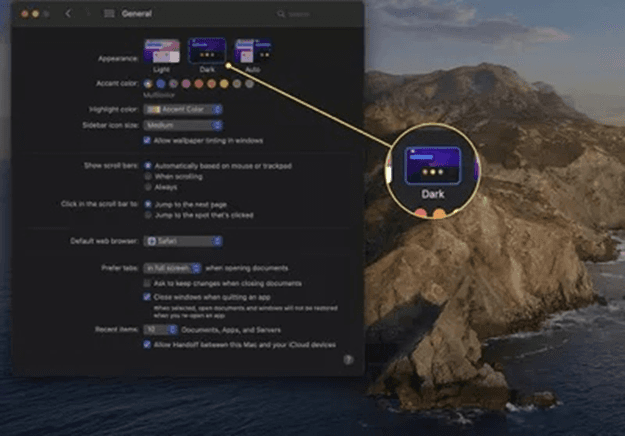Enable Ask to keep changes when closing documents
Screen dimensions: 625x436
click(148, 283)
